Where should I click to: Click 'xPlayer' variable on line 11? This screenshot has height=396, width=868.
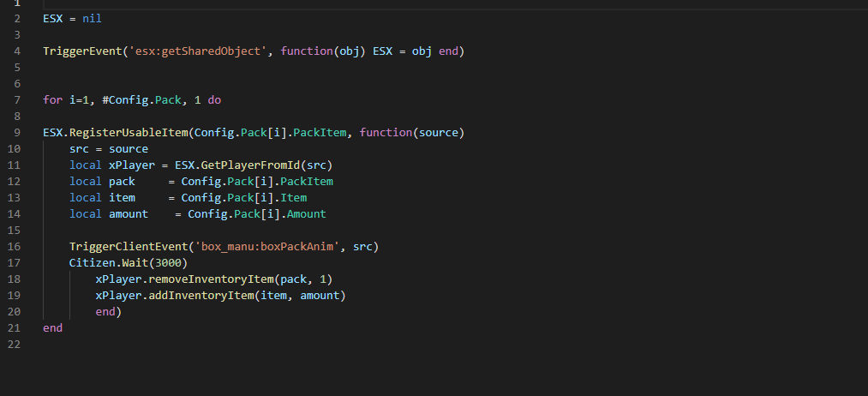click(x=132, y=165)
